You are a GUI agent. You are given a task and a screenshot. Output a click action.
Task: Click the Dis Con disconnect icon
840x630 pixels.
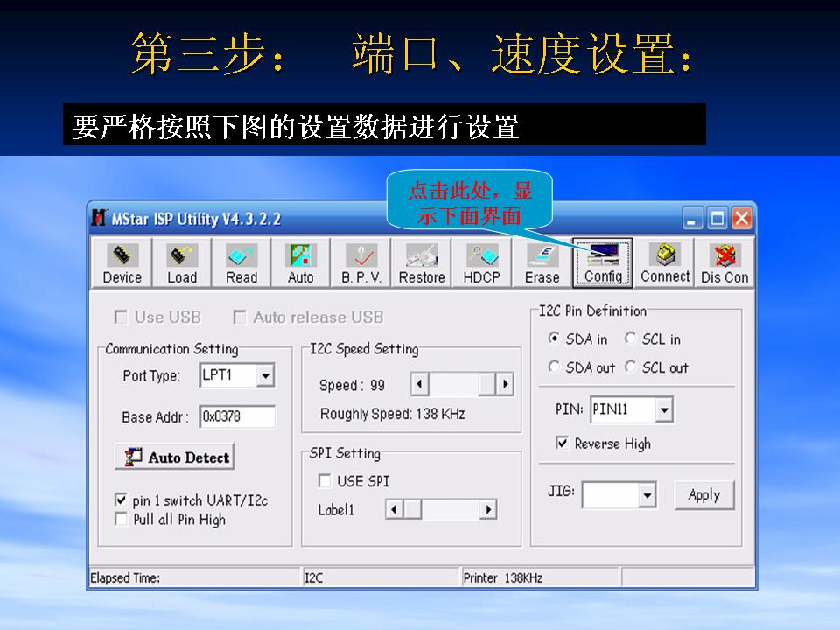[724, 262]
